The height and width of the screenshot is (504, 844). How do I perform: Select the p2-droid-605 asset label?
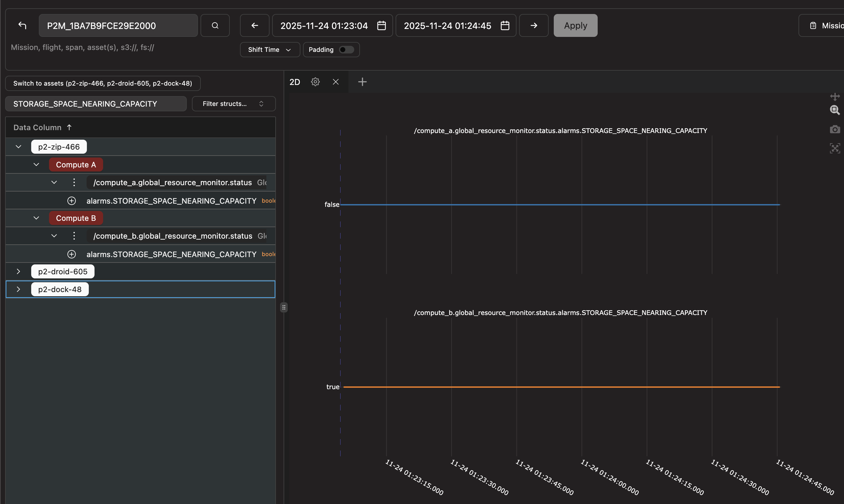[63, 271]
